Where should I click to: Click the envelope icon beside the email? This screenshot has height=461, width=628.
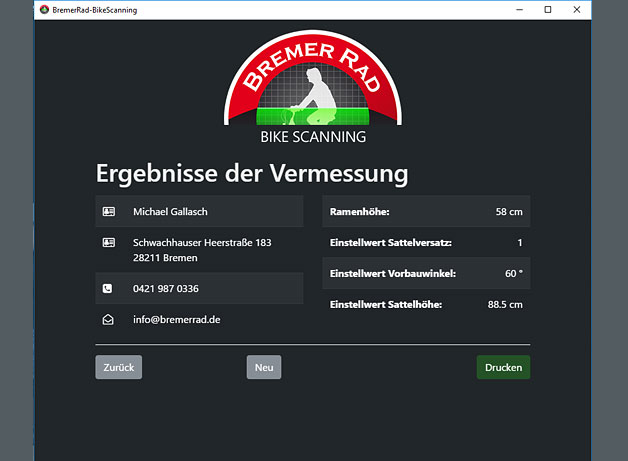pyautogui.click(x=108, y=320)
